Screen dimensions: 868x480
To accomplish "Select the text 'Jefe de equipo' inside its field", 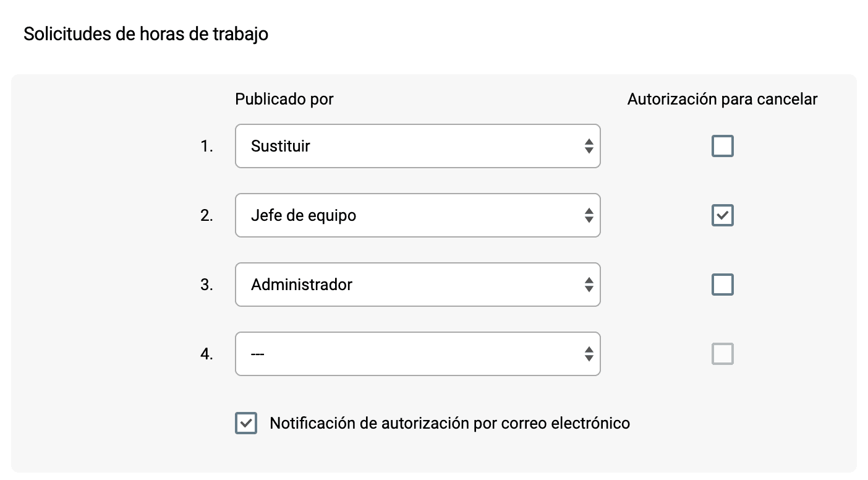I will (x=304, y=215).
